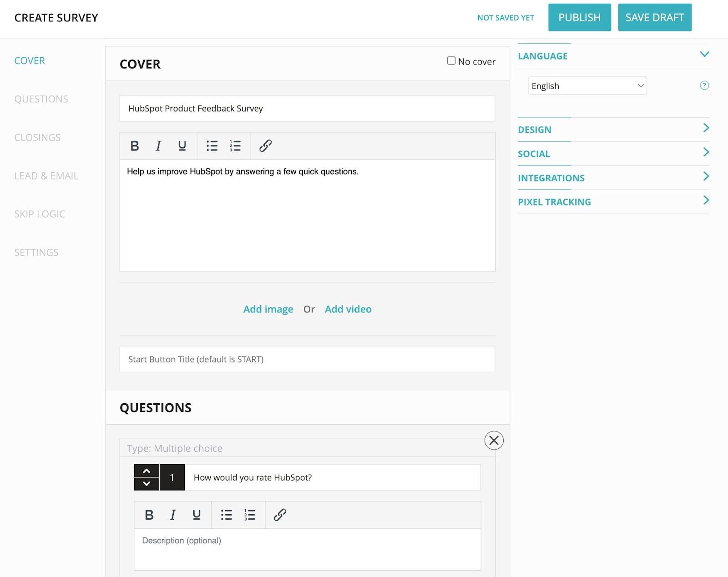Insert a numbered list in the cover description
Screen dimensions: 728x577
pos(235,146)
